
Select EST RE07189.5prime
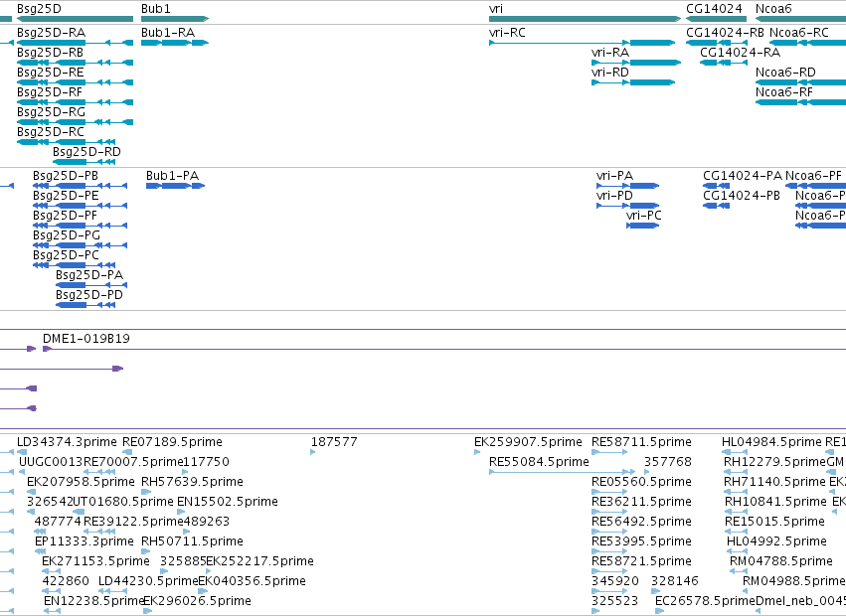[x=127, y=452]
